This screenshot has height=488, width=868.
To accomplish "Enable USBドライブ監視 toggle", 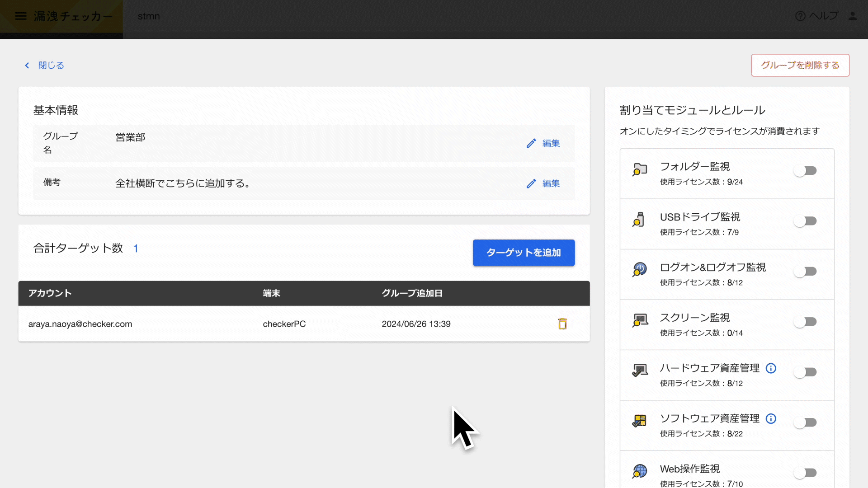I will [x=805, y=221].
